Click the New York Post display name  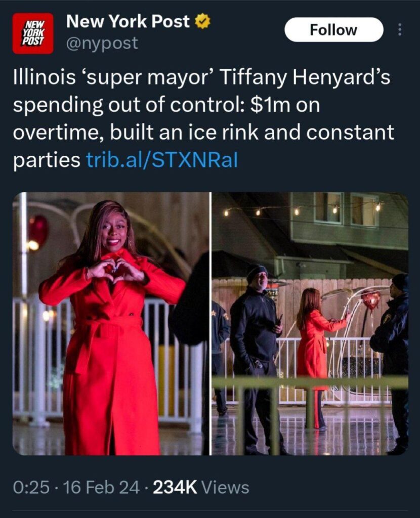(x=128, y=21)
